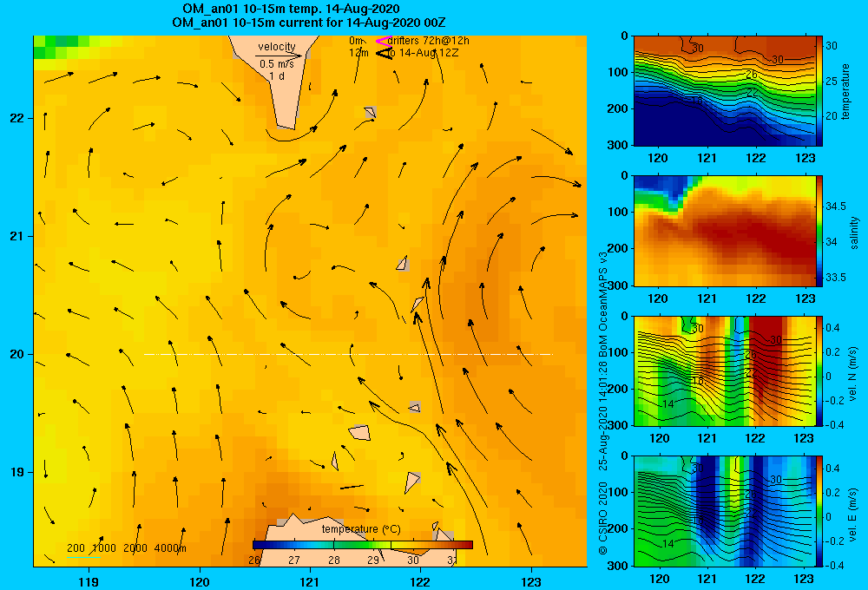Click the main temperature color bar on map
Viewport: 868px width, 590px height.
click(363, 545)
